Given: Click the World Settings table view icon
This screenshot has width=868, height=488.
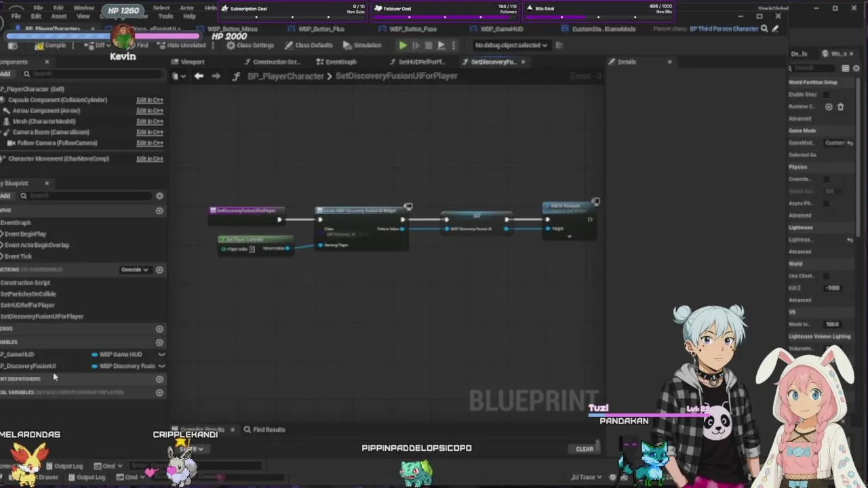Looking at the screenshot, I should tap(845, 68).
